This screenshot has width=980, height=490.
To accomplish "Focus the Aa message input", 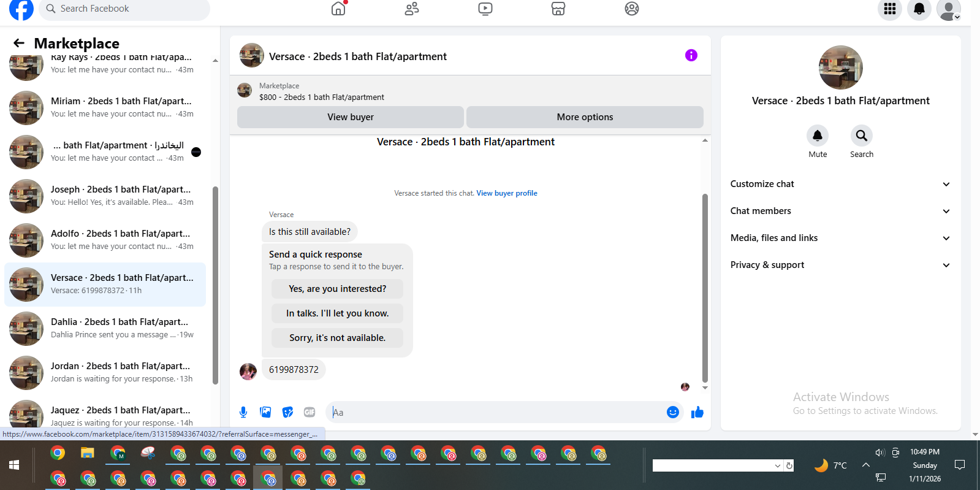I will point(496,412).
